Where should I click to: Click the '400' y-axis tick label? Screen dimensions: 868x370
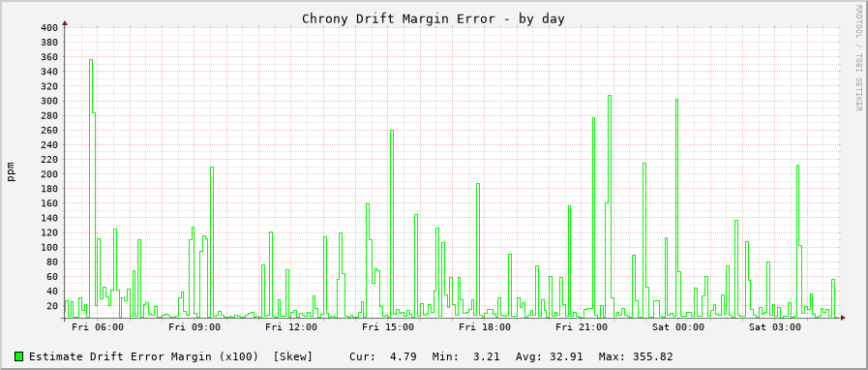pos(49,28)
